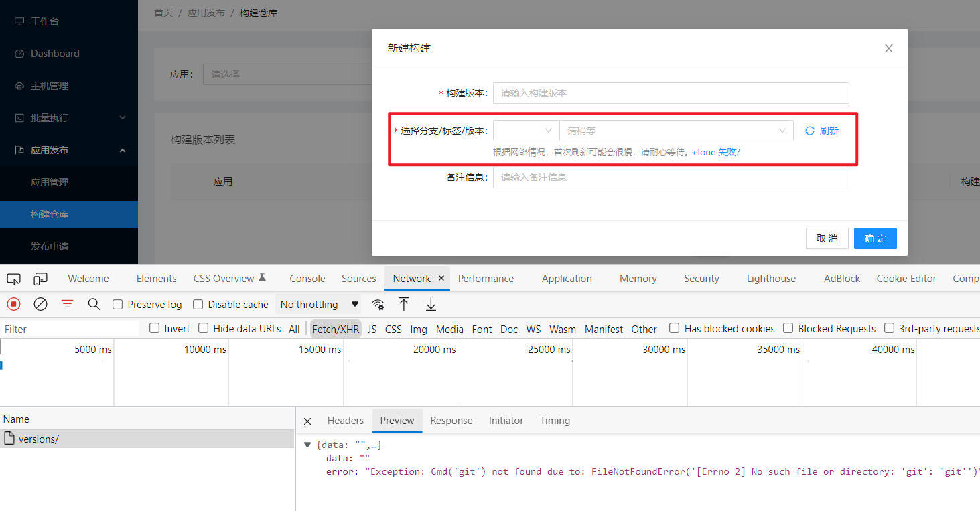The height and width of the screenshot is (511, 980).
Task: Check Has blocked cookies
Action: [675, 328]
